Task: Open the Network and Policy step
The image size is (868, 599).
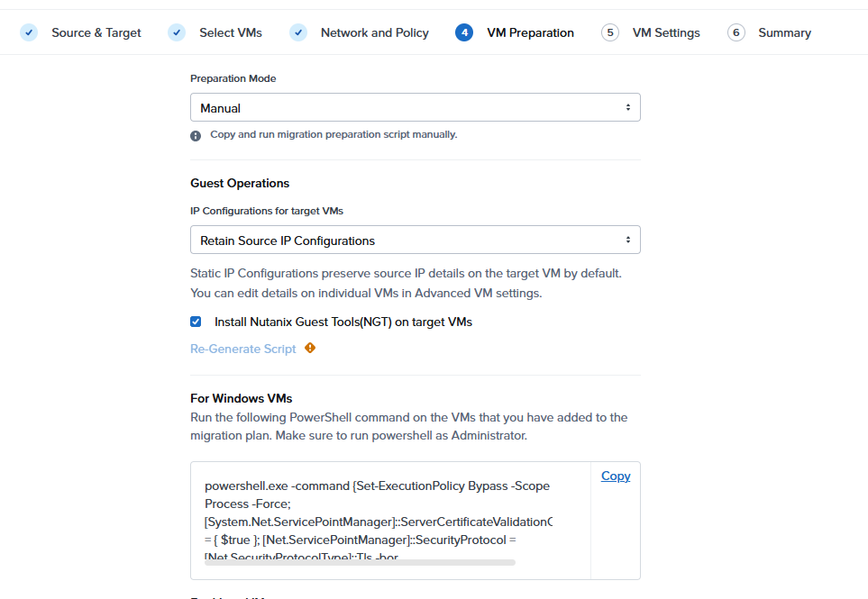Action: point(374,33)
